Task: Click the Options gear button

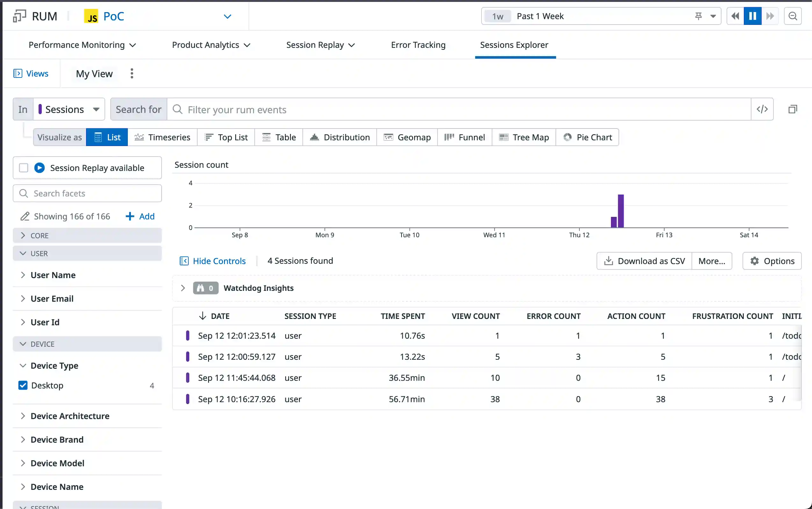Action: coord(772,261)
